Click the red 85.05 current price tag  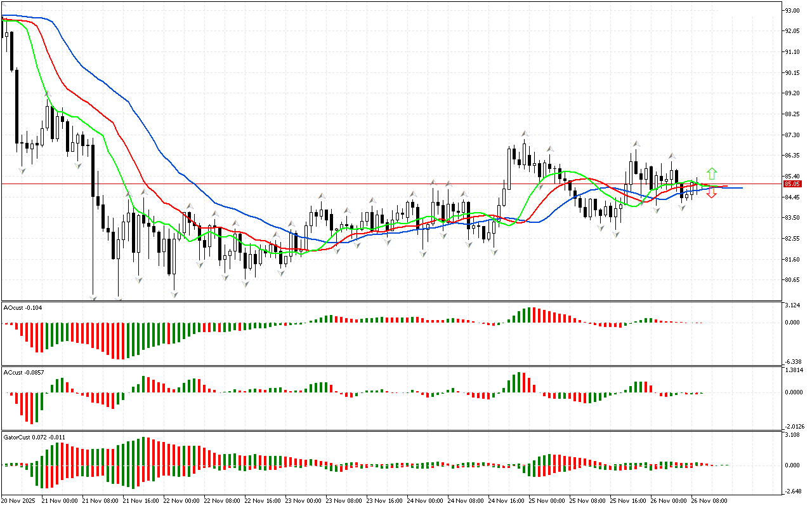tap(791, 184)
